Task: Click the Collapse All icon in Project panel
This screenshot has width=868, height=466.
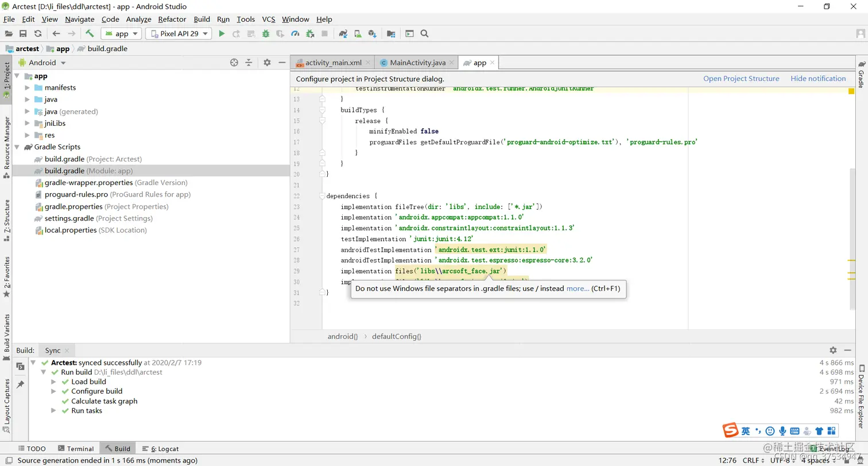Action: pos(249,63)
